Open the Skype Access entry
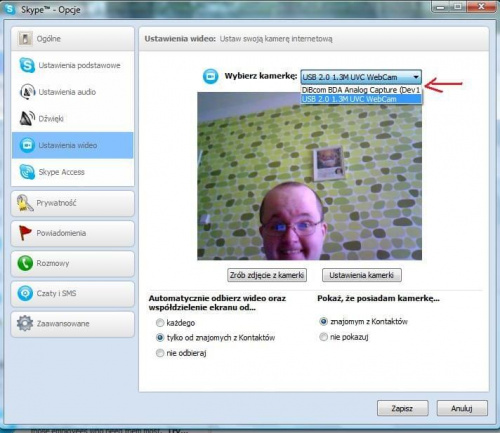Image resolution: width=500 pixels, height=433 pixels. tap(73, 172)
